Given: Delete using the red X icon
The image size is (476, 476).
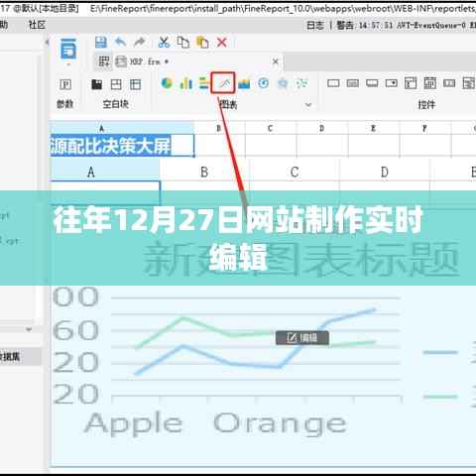Looking at the screenshot, I should point(222,43).
